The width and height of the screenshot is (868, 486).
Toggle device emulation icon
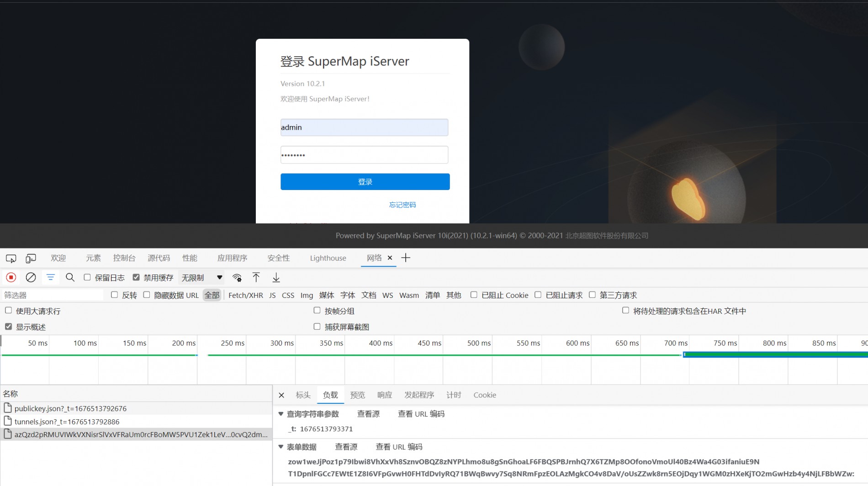tap(31, 259)
